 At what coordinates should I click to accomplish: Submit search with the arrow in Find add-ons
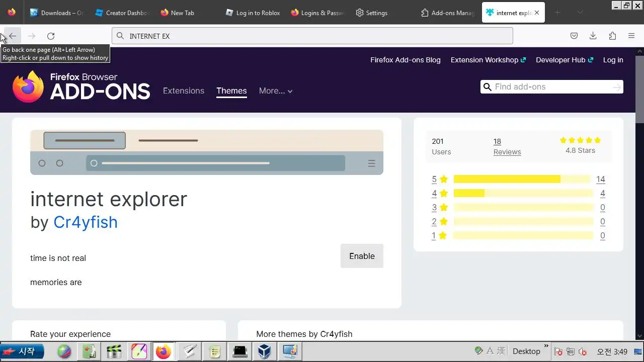coord(617,87)
